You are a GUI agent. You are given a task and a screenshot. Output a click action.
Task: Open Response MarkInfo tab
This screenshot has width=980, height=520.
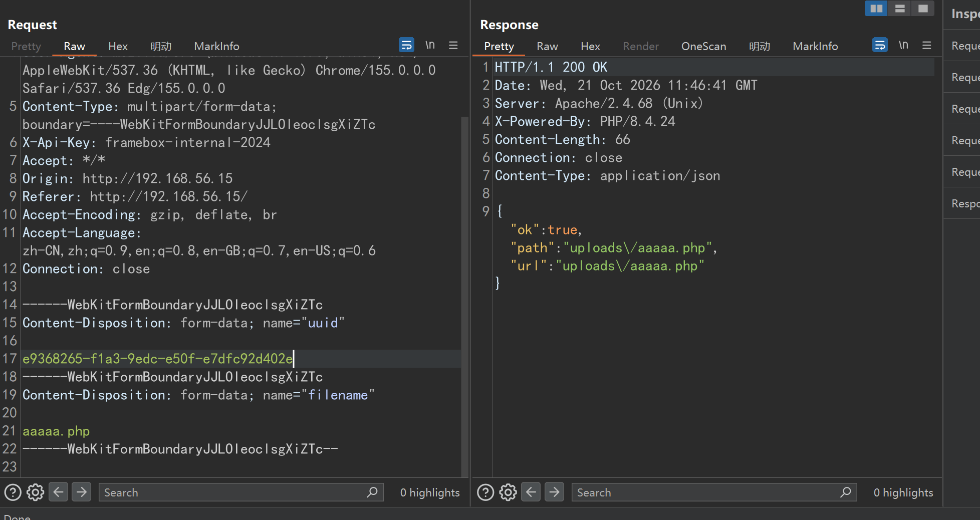[x=815, y=46]
